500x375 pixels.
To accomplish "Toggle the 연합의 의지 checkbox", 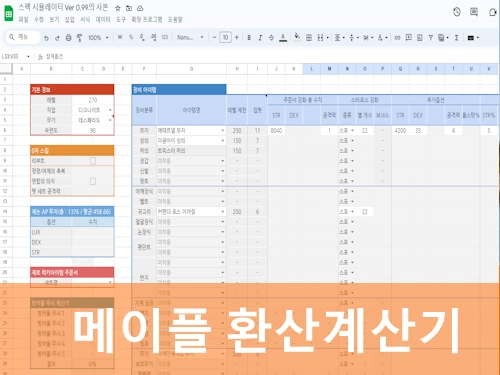I will click(93, 181).
